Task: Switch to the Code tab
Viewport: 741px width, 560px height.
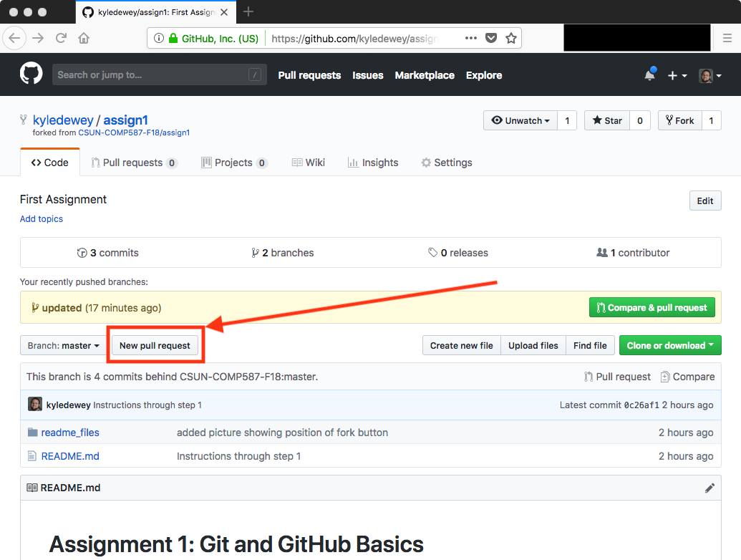Action: click(x=49, y=163)
